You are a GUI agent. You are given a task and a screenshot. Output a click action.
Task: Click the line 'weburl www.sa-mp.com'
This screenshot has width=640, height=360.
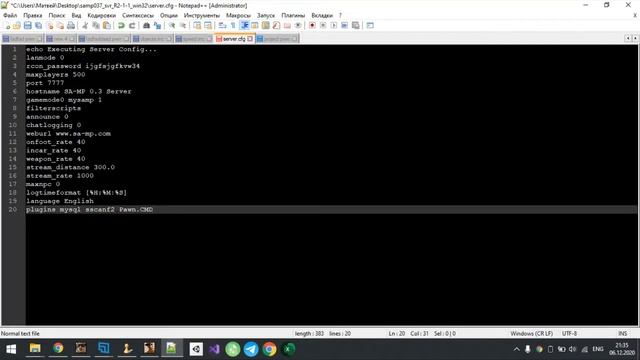tap(68, 133)
